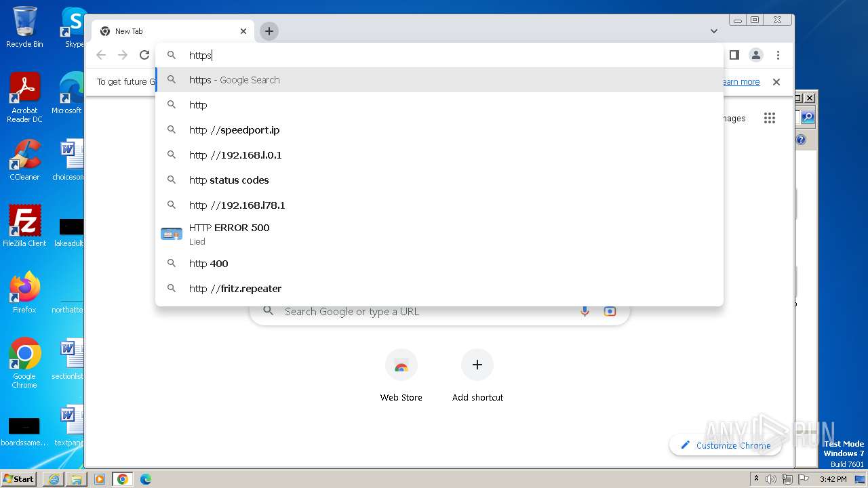Open the Chrome profile avatar
868x488 pixels.
[x=756, y=55]
